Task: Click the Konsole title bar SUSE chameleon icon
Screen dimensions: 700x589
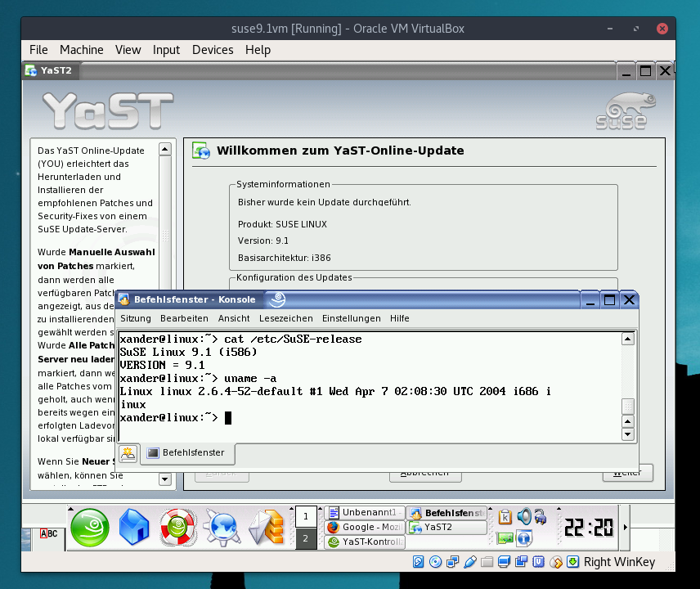Action: [x=276, y=299]
